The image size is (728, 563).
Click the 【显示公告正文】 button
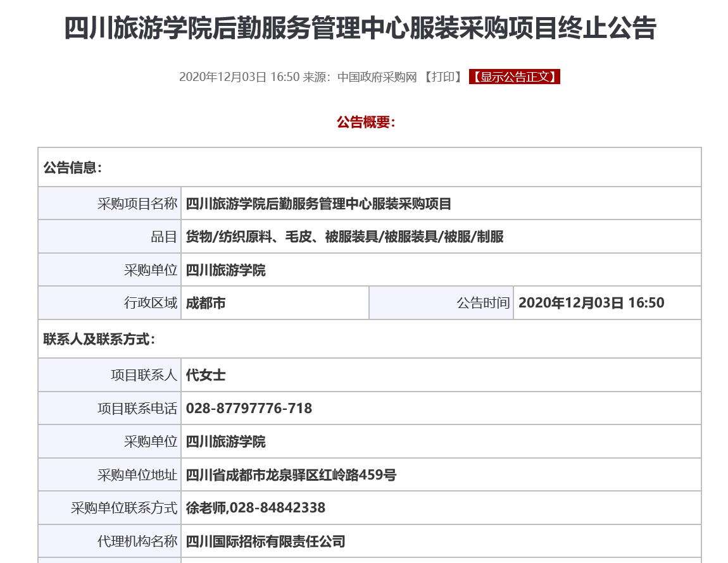pos(515,77)
